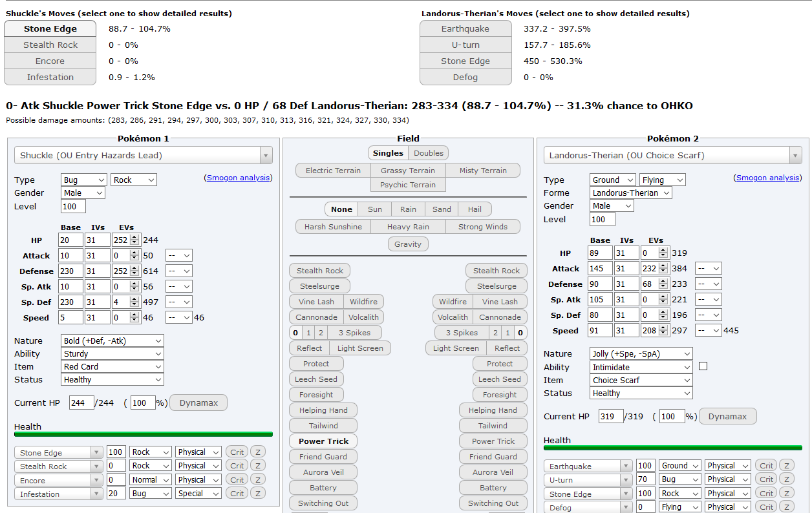
Task: Open Shuckle's Stone Edge move selector
Action: click(59, 453)
